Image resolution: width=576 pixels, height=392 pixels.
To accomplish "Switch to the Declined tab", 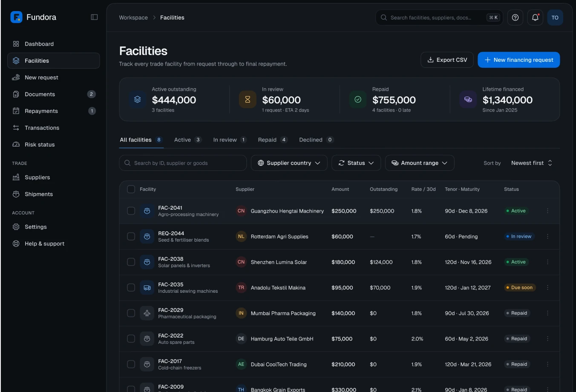I will coord(316,140).
